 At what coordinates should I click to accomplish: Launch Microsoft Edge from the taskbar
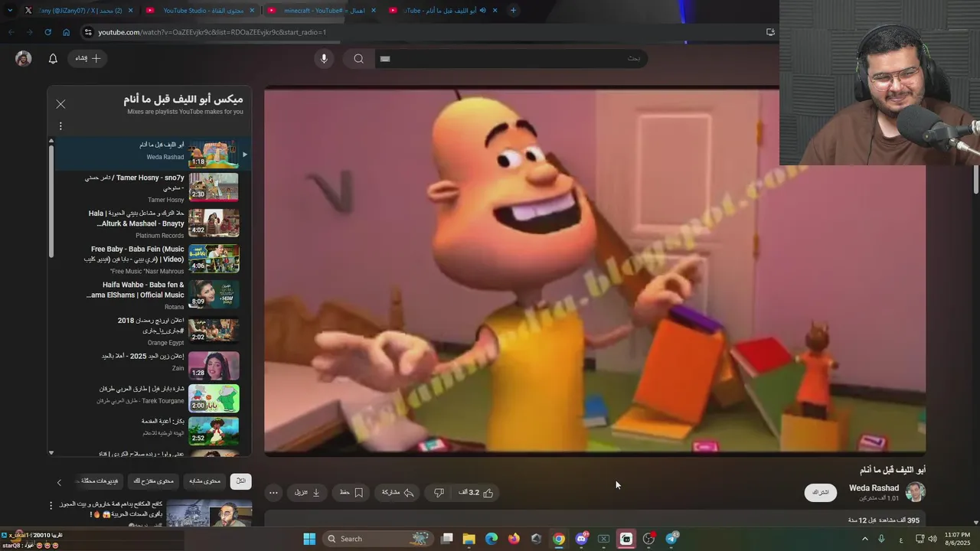click(492, 539)
